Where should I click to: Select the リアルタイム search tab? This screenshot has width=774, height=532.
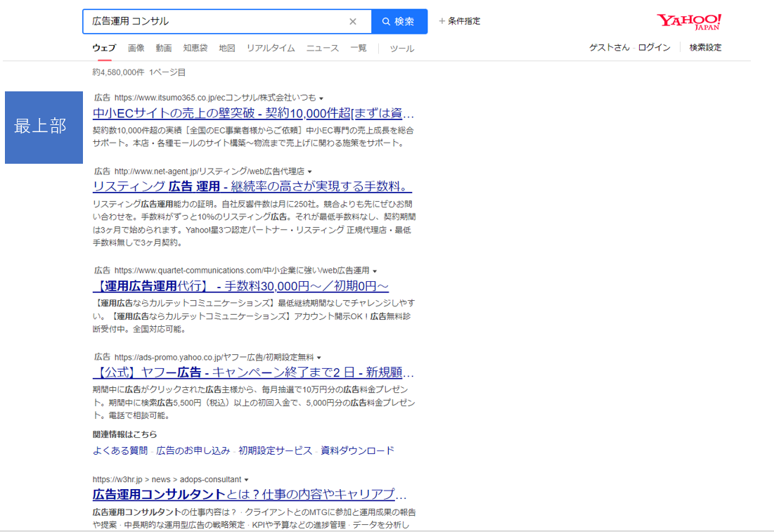point(271,48)
